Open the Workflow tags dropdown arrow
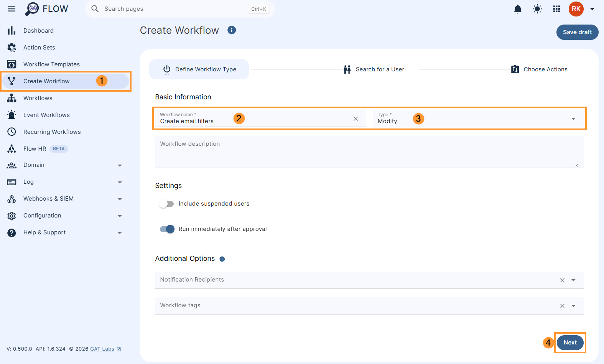This screenshot has width=604, height=364. [573, 306]
